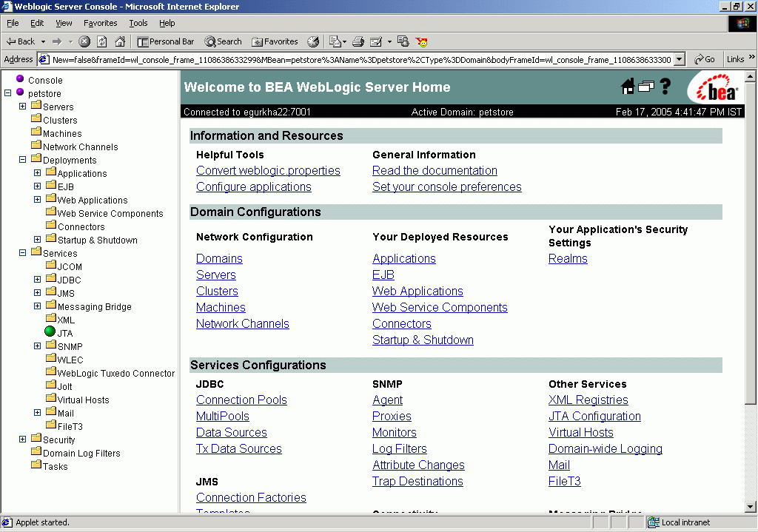Click the Local intranet zone status icon
This screenshot has width=758, height=532.
click(x=654, y=522)
